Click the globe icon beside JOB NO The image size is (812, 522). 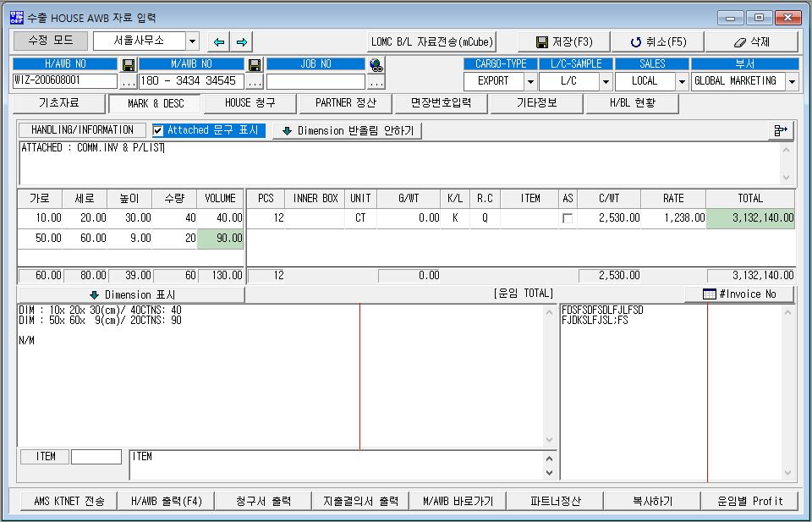(376, 65)
